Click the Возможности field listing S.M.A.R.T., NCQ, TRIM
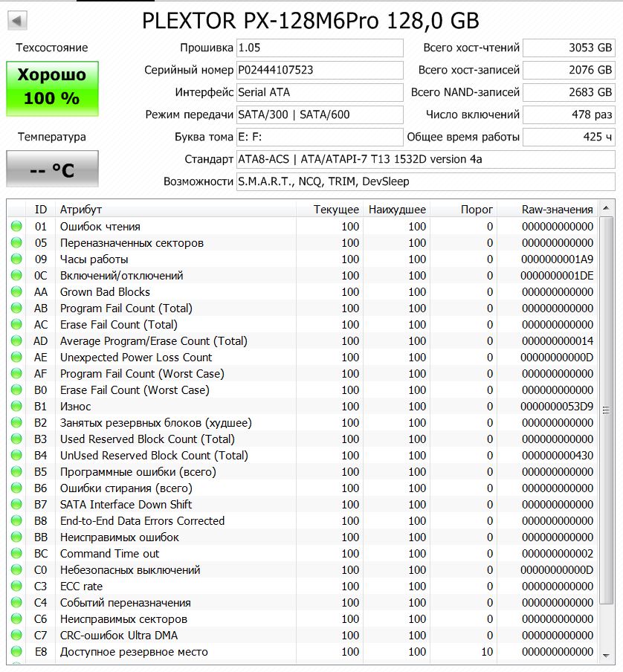This screenshot has height=672, width=623. 426,181
